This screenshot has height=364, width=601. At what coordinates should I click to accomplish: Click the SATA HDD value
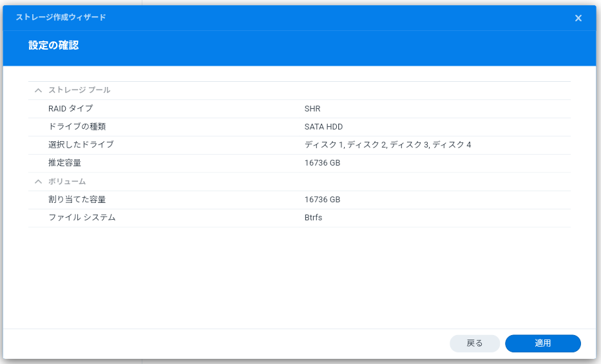tap(323, 127)
